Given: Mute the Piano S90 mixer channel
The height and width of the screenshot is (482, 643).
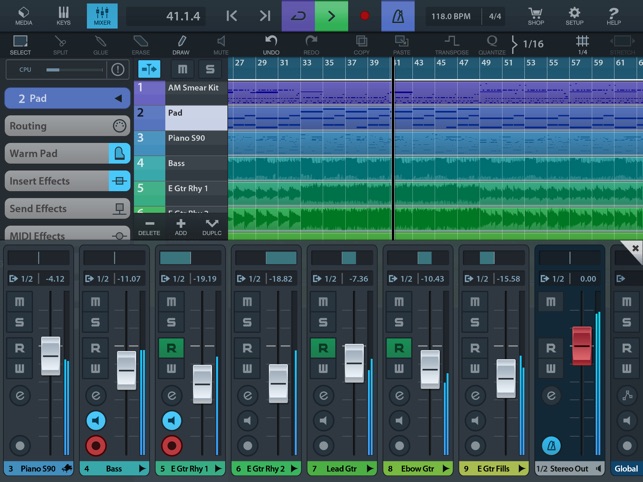Looking at the screenshot, I should click(x=18, y=302).
